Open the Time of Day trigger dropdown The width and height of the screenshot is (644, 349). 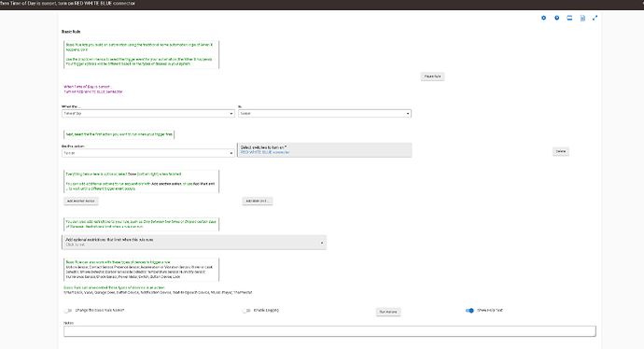click(x=148, y=113)
